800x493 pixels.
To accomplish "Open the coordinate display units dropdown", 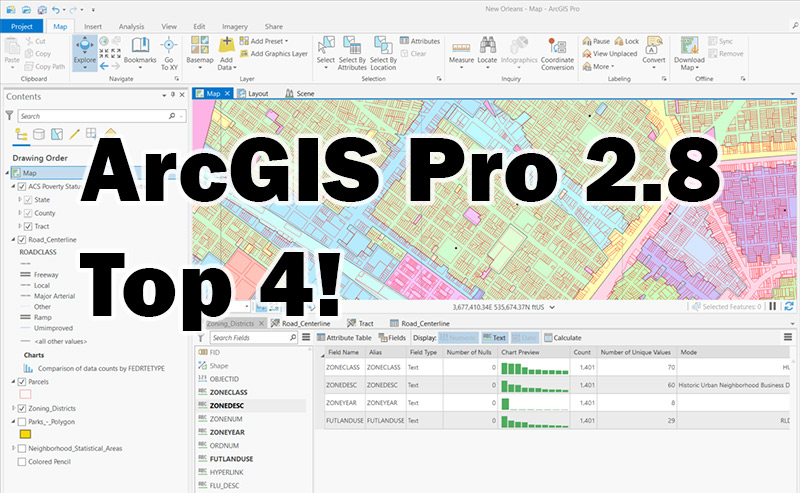I will tap(552, 307).
